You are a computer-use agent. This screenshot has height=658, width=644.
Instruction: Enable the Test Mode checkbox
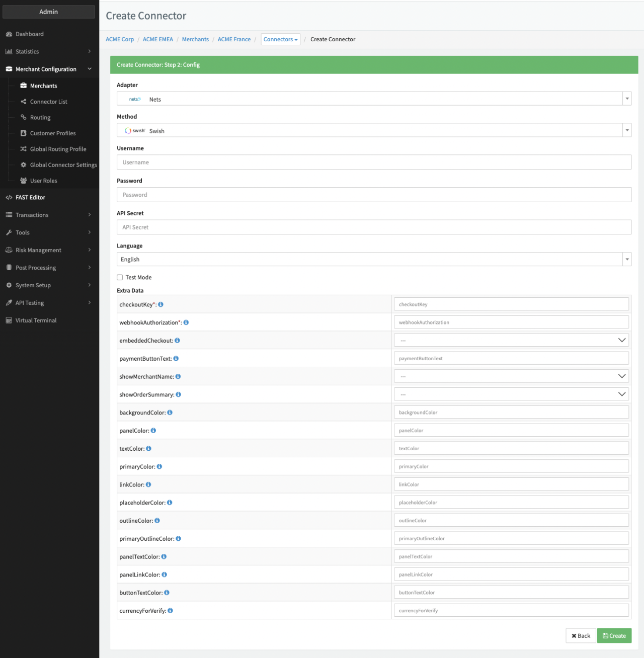(120, 277)
